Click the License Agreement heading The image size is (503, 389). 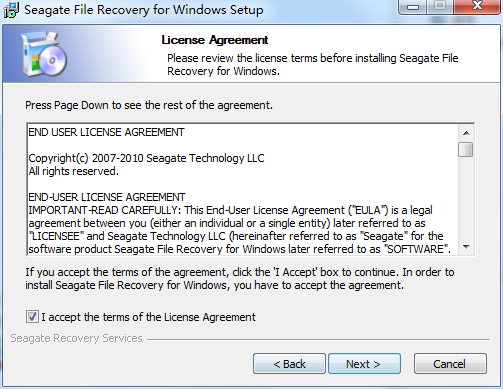point(215,40)
